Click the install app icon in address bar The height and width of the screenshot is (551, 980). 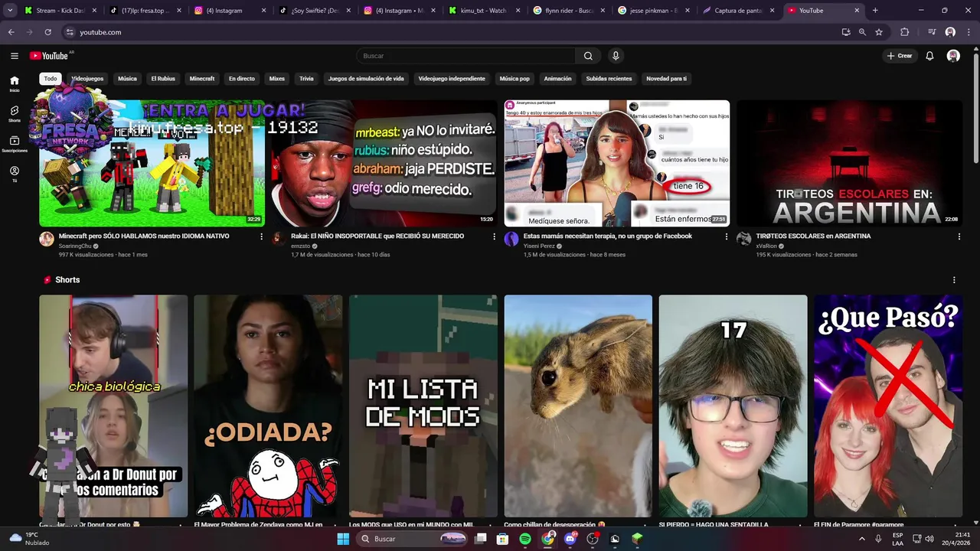[x=845, y=32]
